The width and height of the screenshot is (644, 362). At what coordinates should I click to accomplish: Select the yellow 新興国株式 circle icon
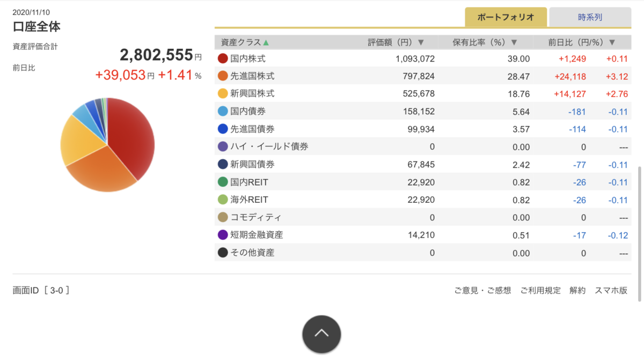click(222, 93)
